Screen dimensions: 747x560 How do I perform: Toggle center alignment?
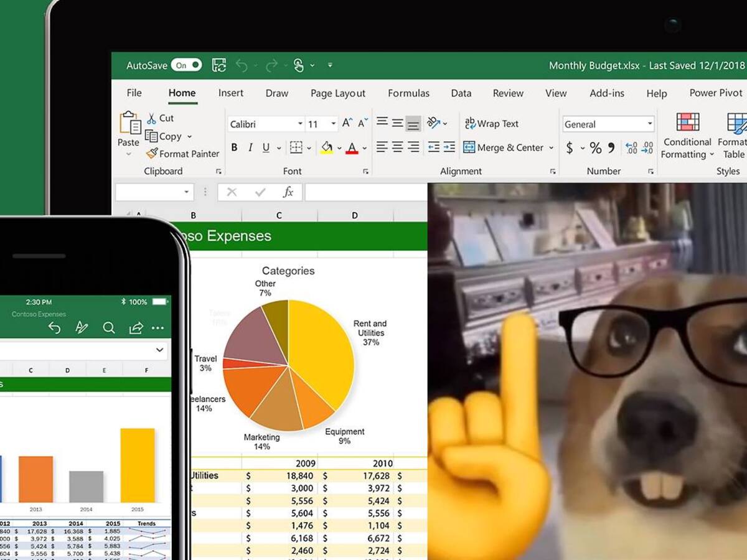tap(397, 147)
